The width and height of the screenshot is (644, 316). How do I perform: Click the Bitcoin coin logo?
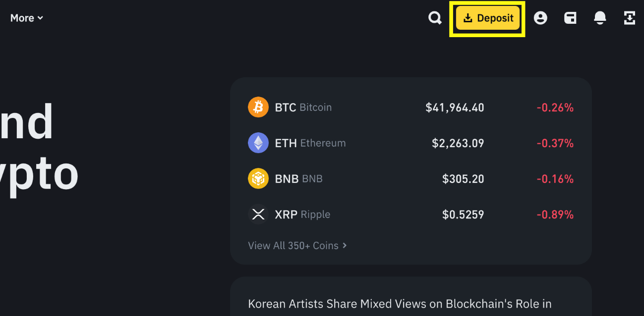[x=258, y=107]
